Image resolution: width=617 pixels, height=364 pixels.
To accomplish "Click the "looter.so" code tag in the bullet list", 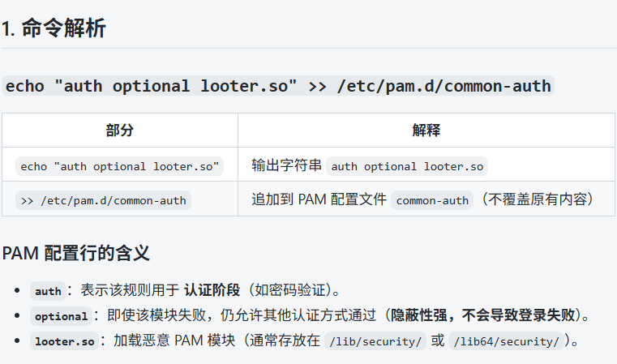I will click(x=65, y=341).
